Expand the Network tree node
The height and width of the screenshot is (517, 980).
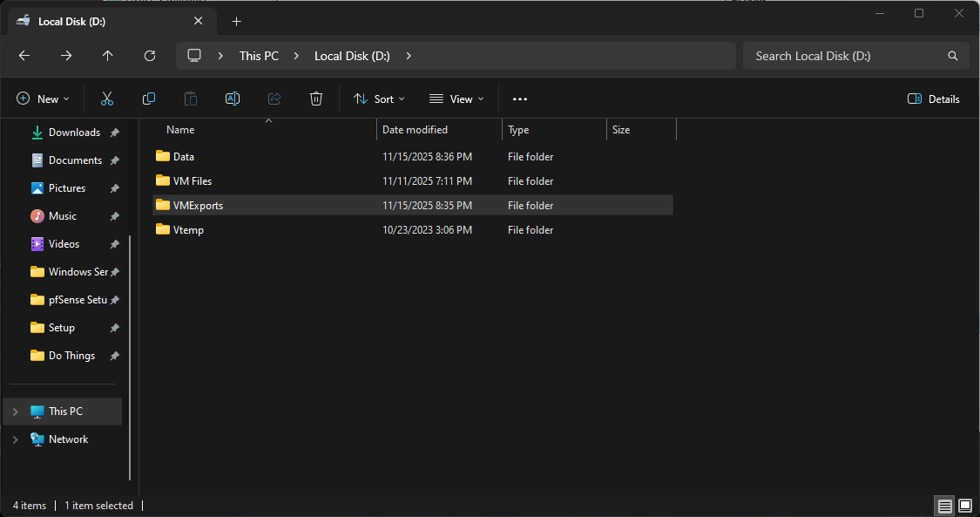16,439
